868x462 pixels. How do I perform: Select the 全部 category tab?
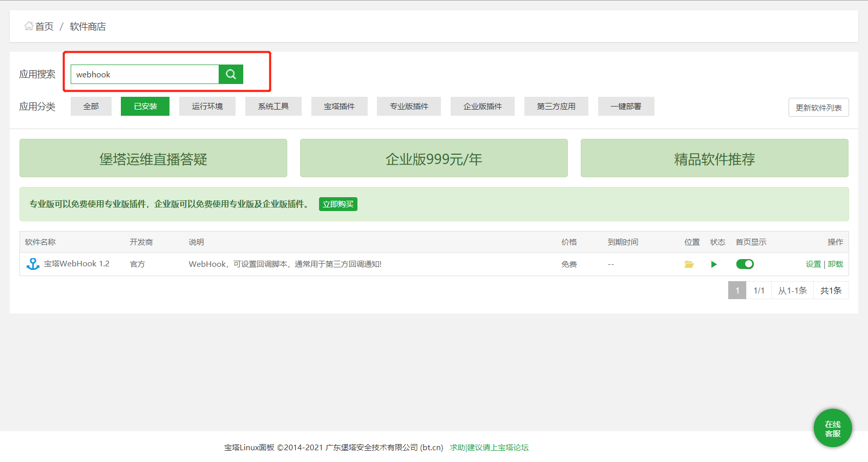pos(91,106)
